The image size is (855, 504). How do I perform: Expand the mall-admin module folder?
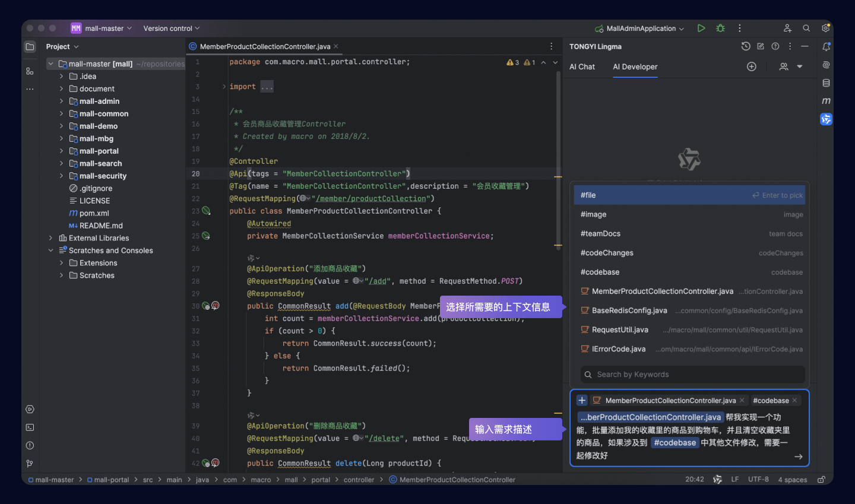click(x=61, y=101)
